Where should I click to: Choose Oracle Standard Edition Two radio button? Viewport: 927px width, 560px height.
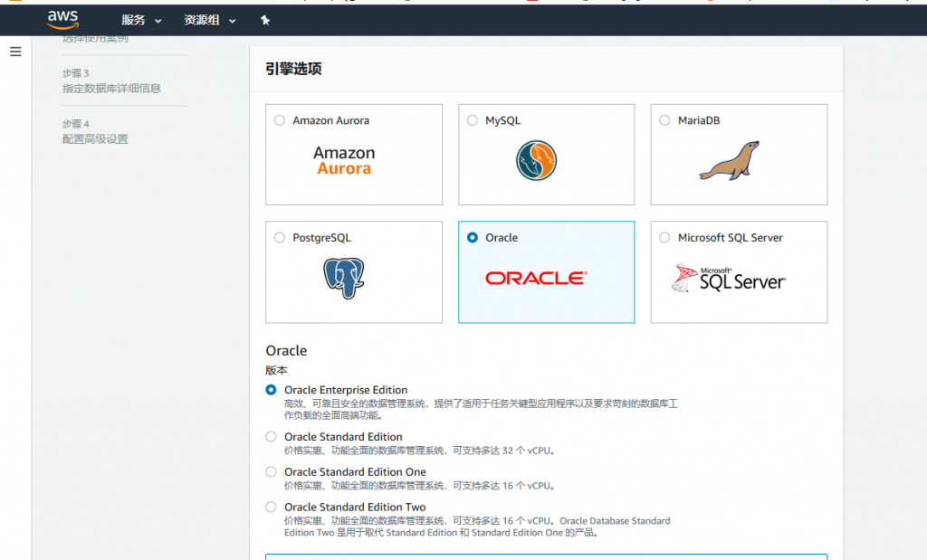click(271, 507)
